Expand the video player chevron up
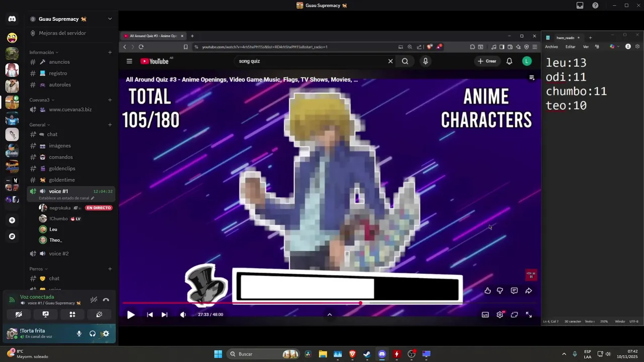This screenshot has width=644, height=362. [330, 315]
